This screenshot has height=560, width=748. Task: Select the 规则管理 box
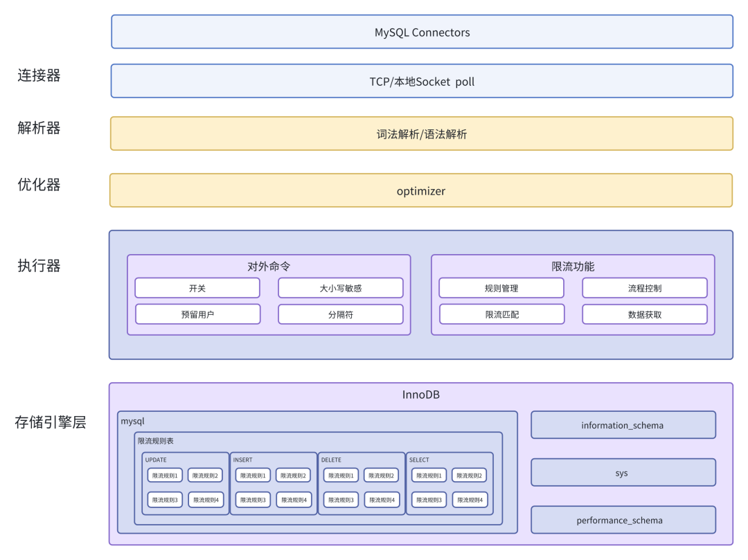tap(501, 288)
